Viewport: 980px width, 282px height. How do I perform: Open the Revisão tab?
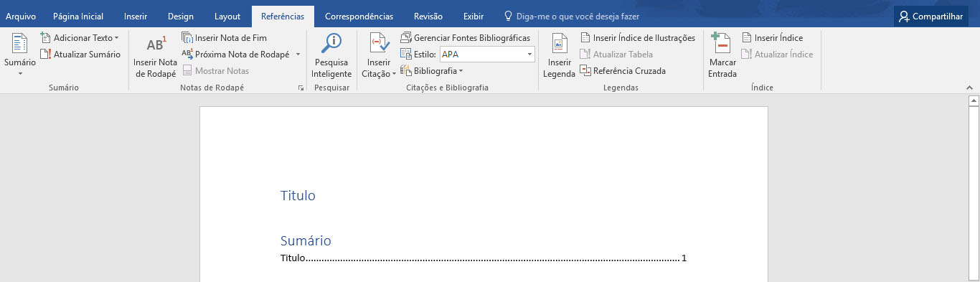point(428,16)
